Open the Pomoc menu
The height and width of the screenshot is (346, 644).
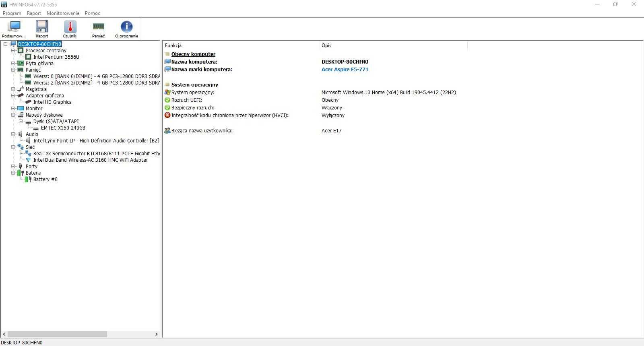tap(93, 13)
